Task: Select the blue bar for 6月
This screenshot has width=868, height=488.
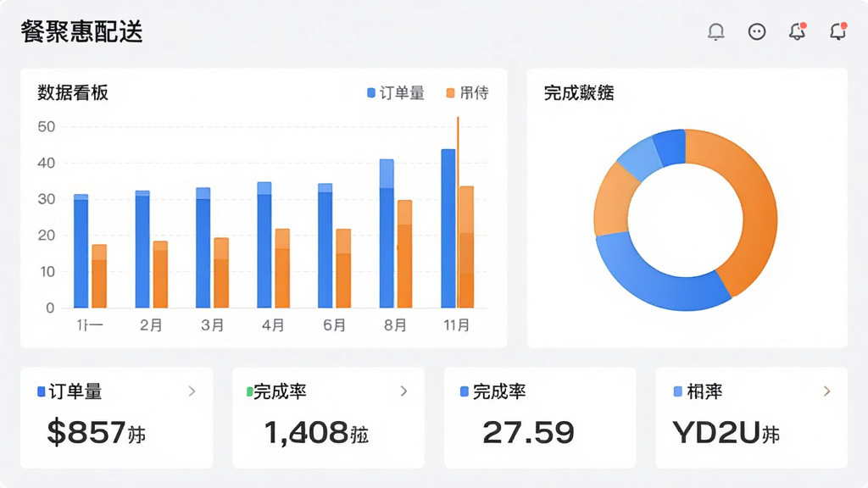Action: click(x=325, y=246)
